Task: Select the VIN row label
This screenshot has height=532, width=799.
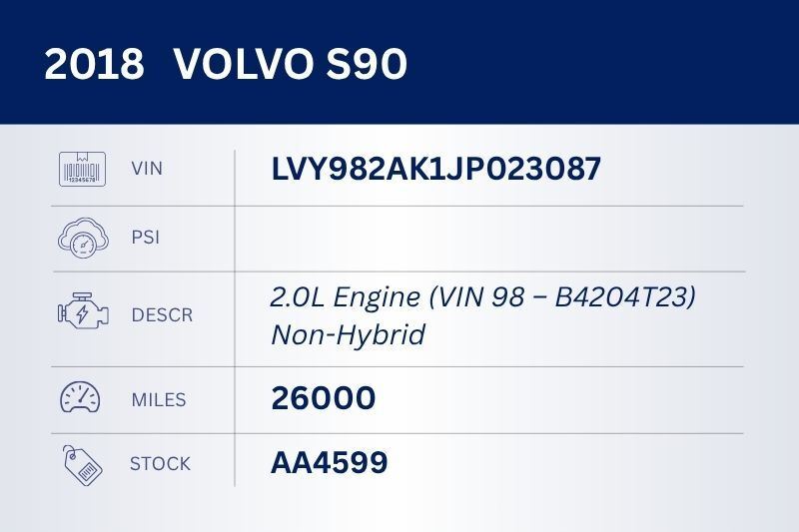Action: (147, 169)
